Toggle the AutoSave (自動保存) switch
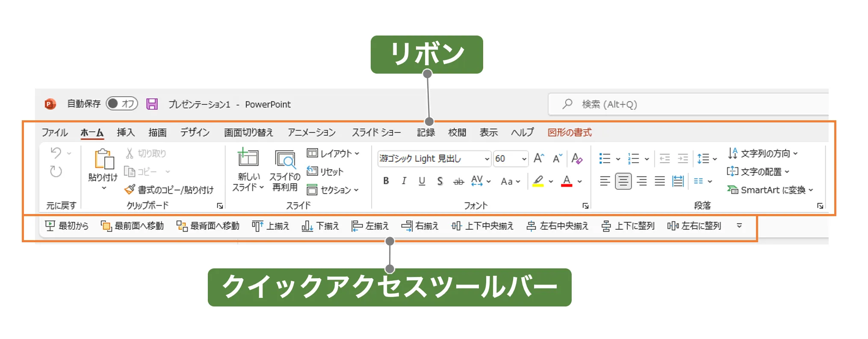This screenshot has width=868, height=339. coord(122,104)
